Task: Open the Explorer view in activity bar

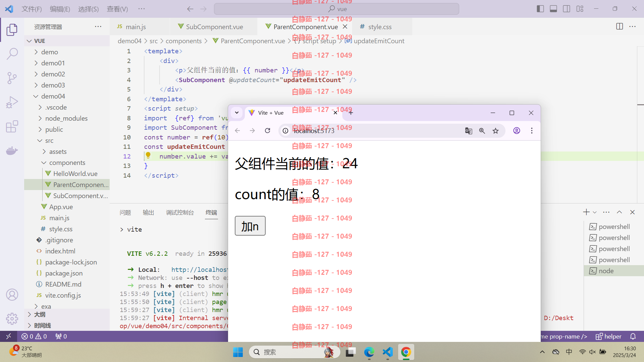Action: click(x=12, y=30)
